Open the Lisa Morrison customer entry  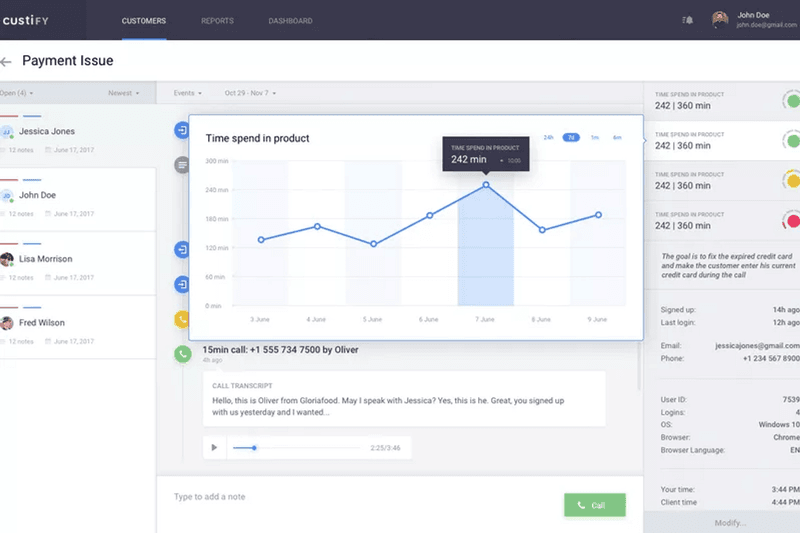point(78,263)
